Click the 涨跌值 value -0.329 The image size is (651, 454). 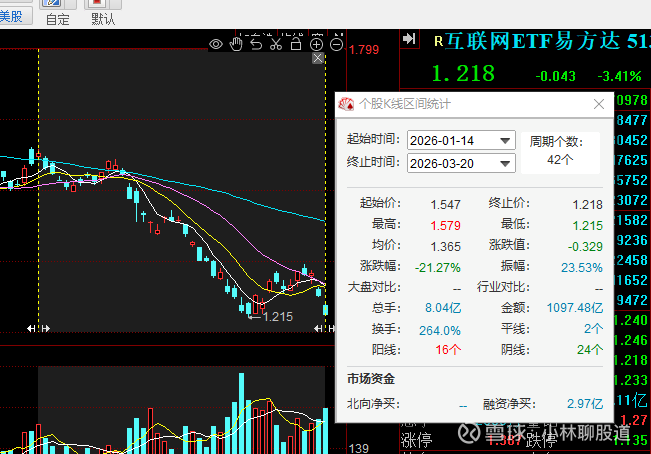[x=585, y=247]
